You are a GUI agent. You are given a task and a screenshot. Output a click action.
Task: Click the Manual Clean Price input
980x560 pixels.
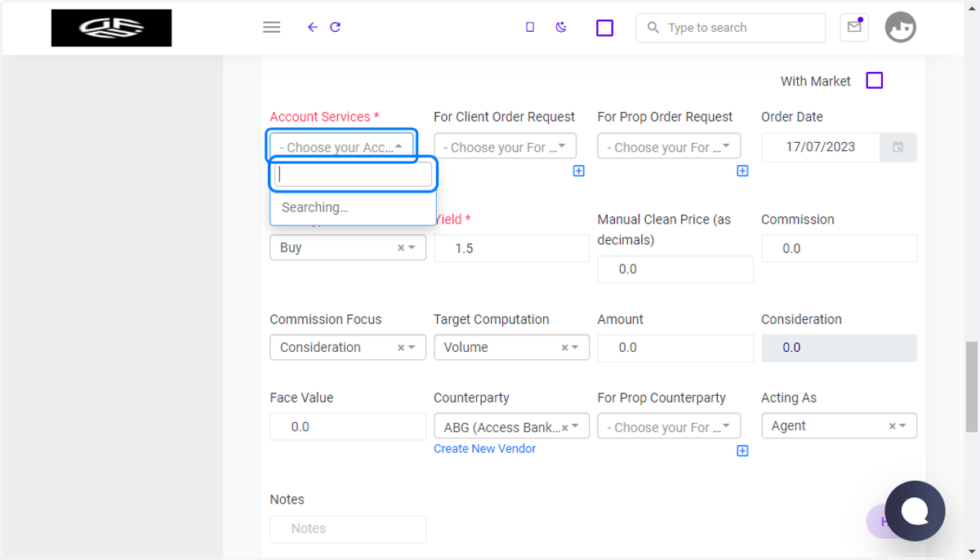click(x=675, y=269)
